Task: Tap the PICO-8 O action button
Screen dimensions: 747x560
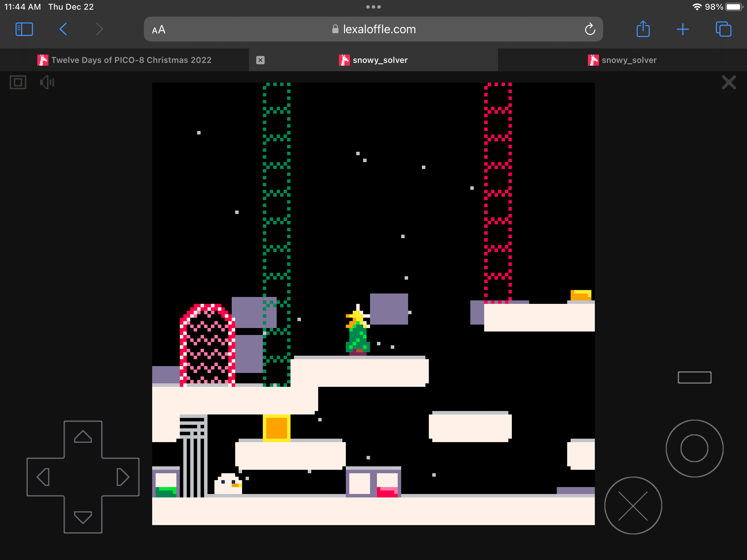Action: pos(694,448)
